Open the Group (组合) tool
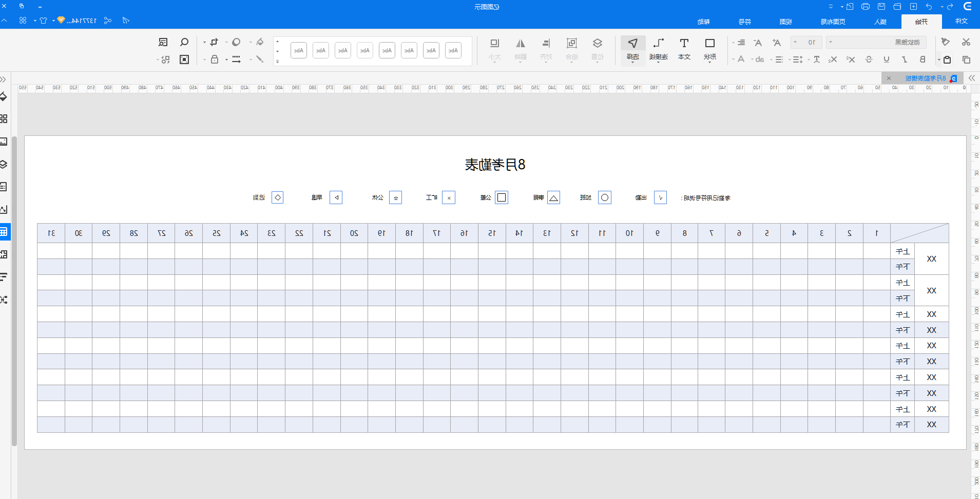This screenshot has width=980, height=499. 572,49
